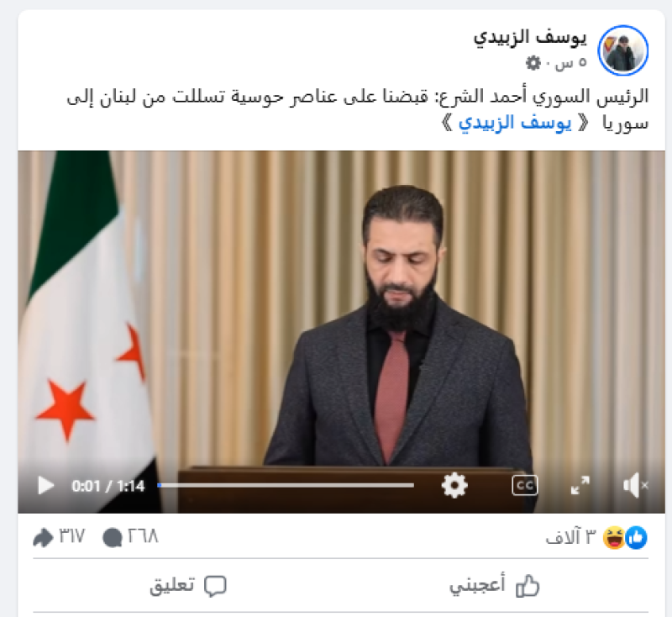The image size is (672, 617).
Task: Show reactions list ٣ آلاف
Action: pos(570,537)
